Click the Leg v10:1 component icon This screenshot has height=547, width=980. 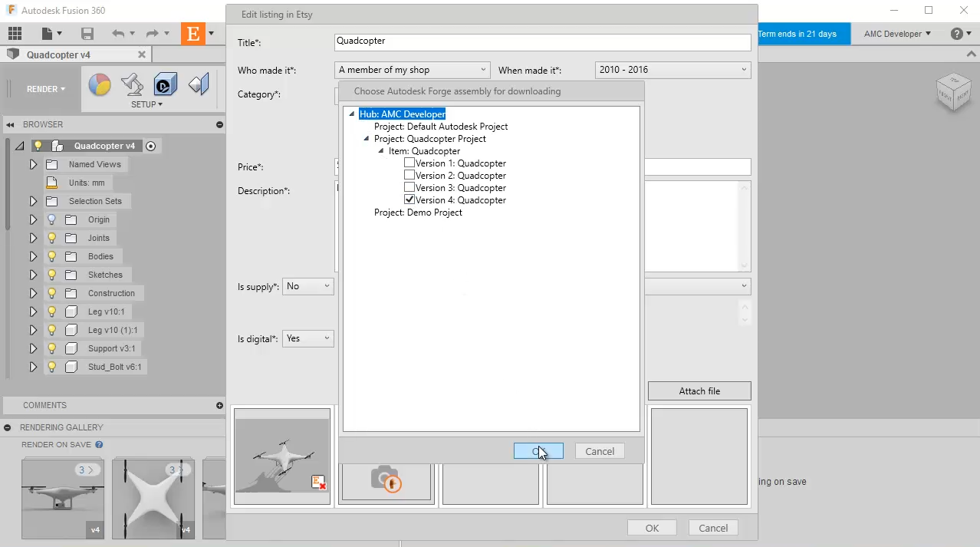(x=71, y=311)
